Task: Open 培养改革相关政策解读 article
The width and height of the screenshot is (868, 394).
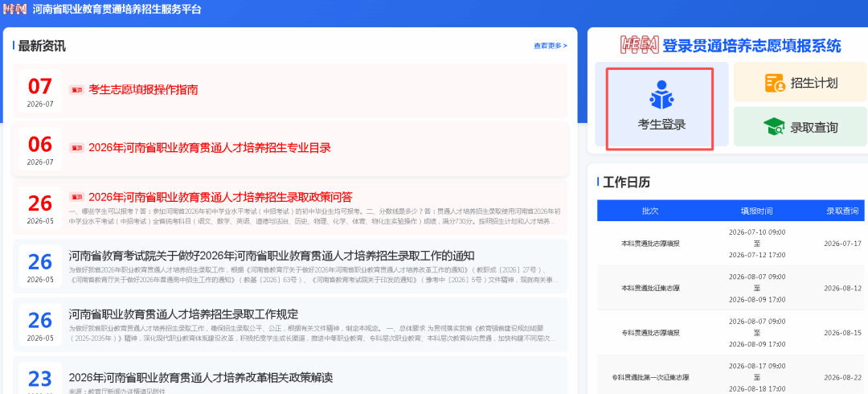Action: [200, 378]
